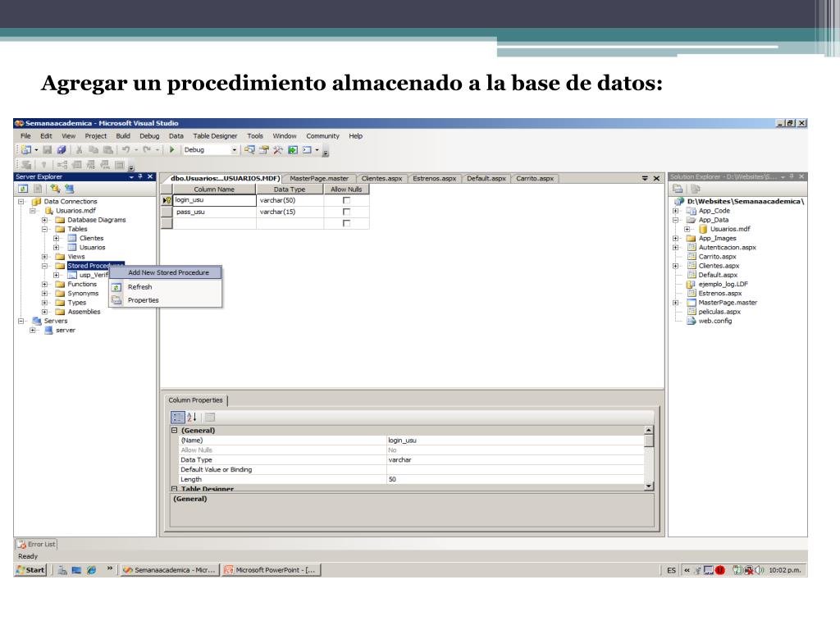The image size is (840, 630).
Task: Open the Debug configuration dropdown
Action: click(235, 150)
